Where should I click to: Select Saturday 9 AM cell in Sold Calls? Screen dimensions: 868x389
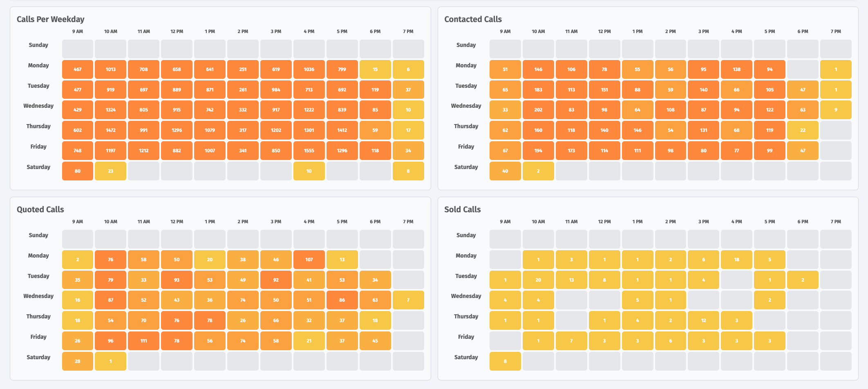(505, 361)
